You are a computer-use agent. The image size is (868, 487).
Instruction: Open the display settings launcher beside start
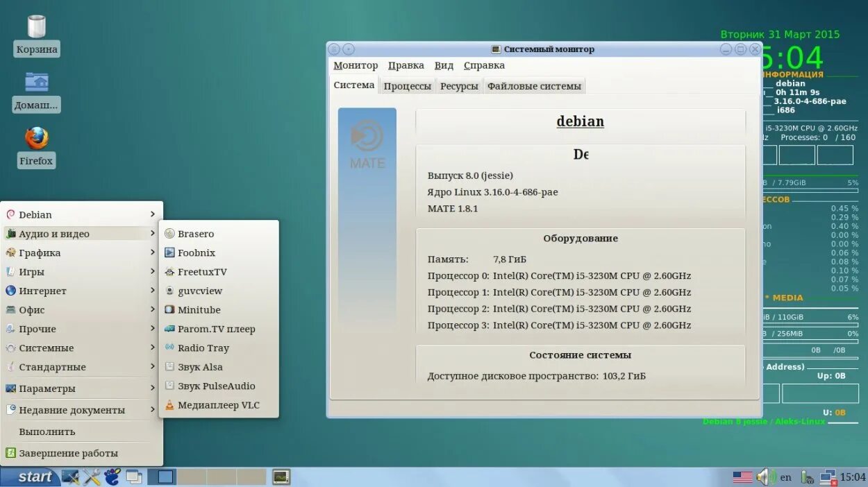[70, 477]
